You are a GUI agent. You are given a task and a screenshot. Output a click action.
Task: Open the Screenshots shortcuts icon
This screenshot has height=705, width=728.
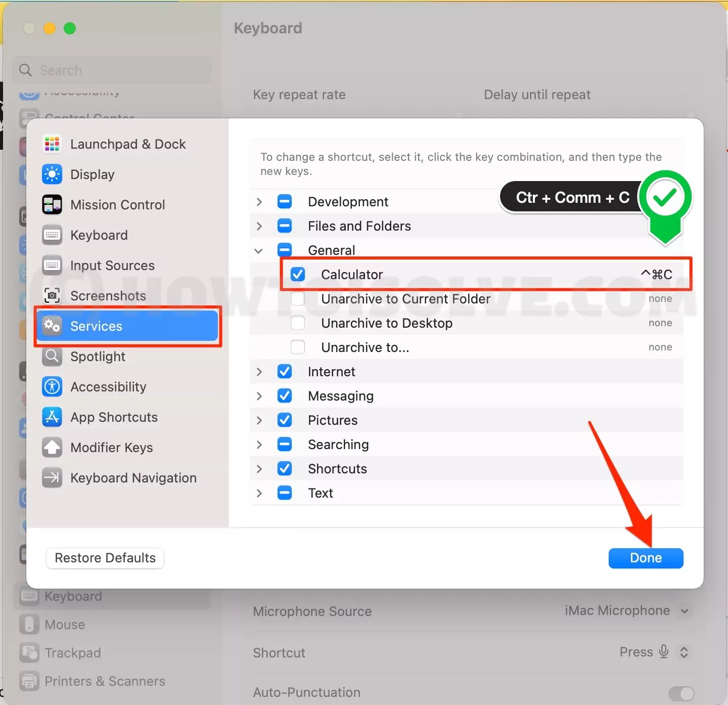pyautogui.click(x=52, y=295)
